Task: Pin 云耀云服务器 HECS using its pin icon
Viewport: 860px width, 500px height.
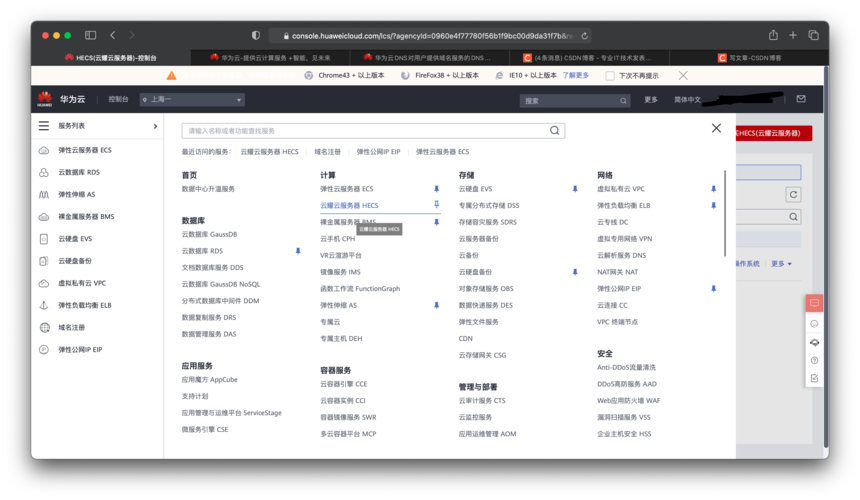Action: point(437,204)
